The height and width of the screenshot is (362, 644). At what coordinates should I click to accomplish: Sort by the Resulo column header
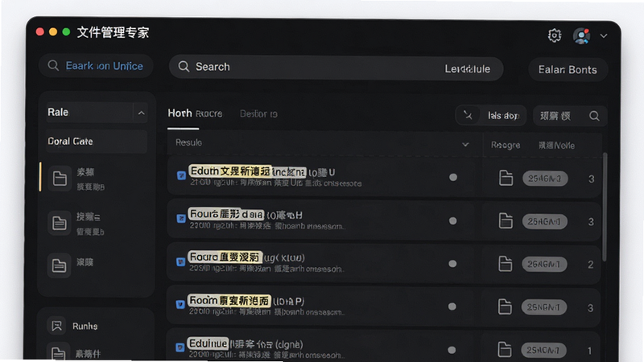pyautogui.click(x=188, y=142)
